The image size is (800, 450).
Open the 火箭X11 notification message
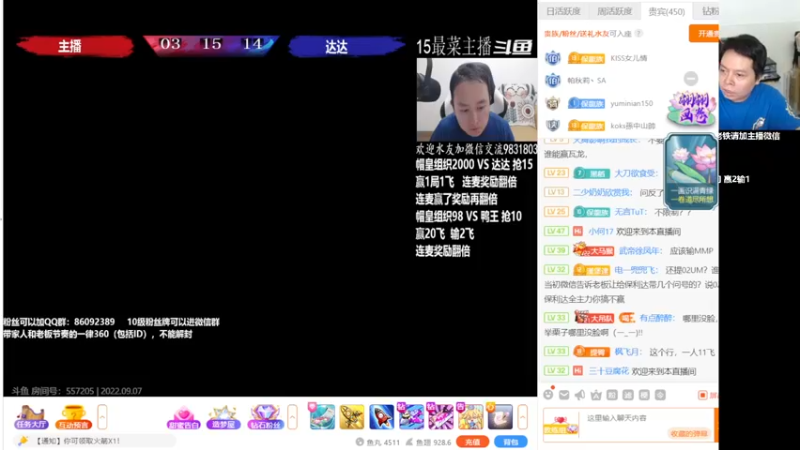click(x=78, y=441)
